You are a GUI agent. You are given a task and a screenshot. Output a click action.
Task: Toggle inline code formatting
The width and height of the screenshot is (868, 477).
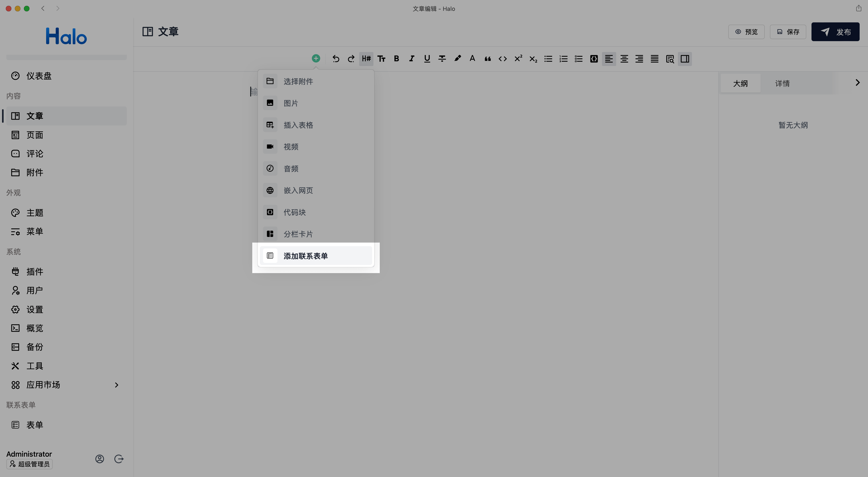503,59
